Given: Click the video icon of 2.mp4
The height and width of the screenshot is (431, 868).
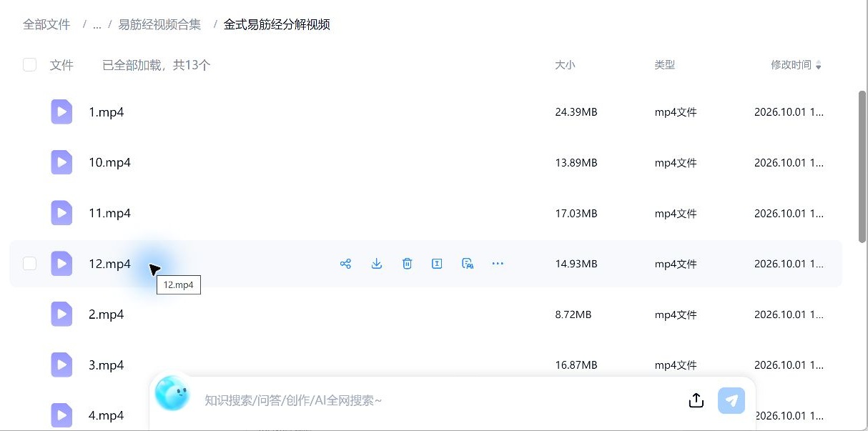Looking at the screenshot, I should click(61, 314).
